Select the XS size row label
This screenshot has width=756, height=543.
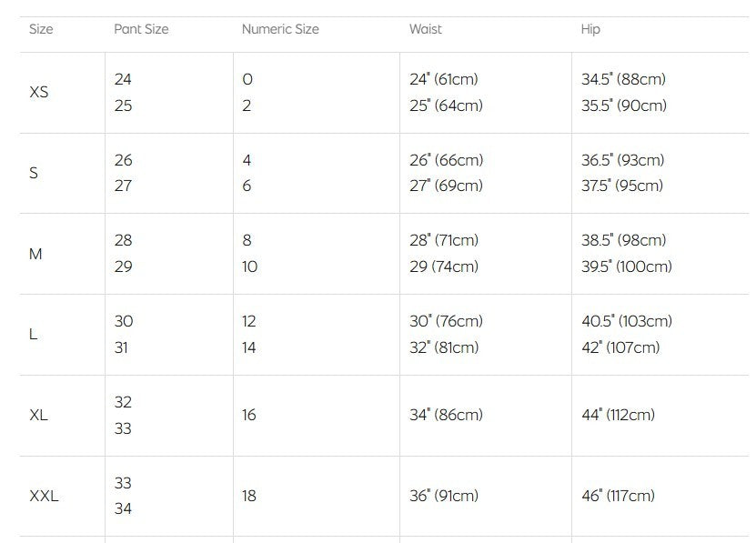click(38, 92)
